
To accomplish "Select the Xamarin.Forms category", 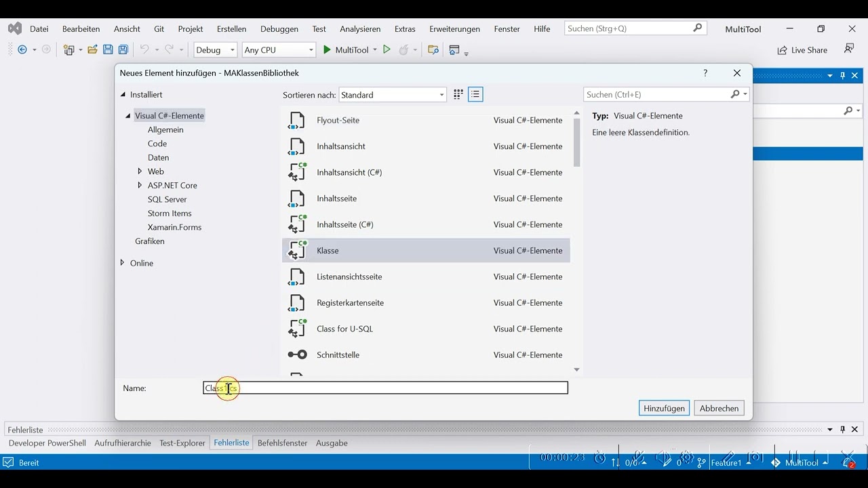I will pyautogui.click(x=174, y=227).
